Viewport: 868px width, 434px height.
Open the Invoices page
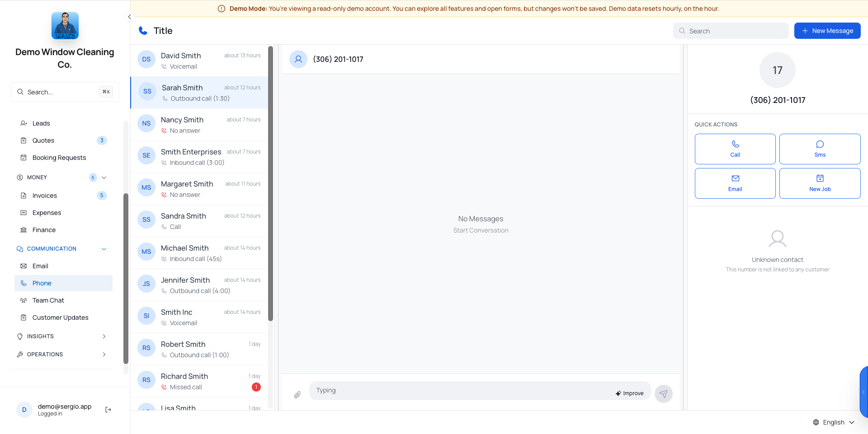[63, 196]
